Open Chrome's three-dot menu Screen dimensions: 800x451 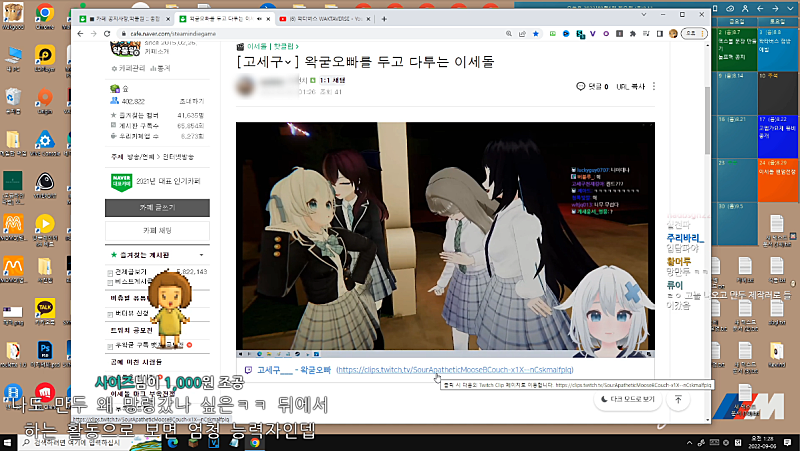tap(702, 34)
